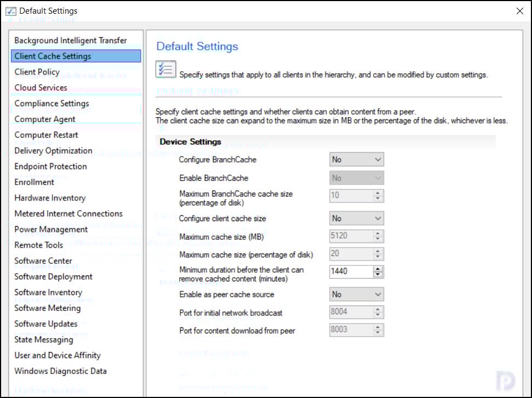This screenshot has height=398, width=532.
Task: Select Client Cache Settings in the list
Action: click(x=76, y=56)
